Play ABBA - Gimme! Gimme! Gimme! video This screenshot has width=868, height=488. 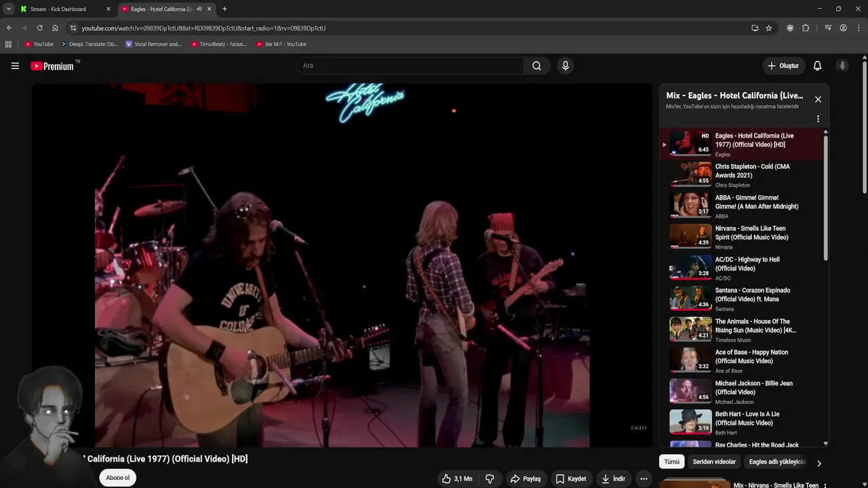(x=743, y=205)
